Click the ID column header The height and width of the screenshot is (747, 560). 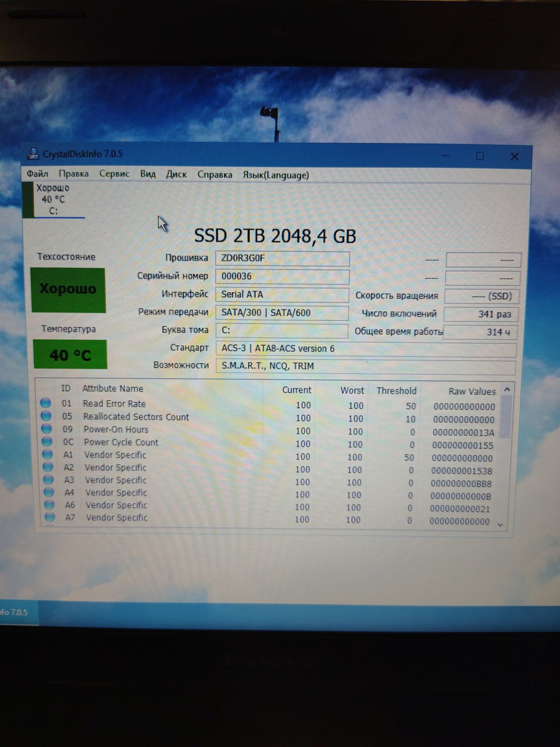(66, 388)
